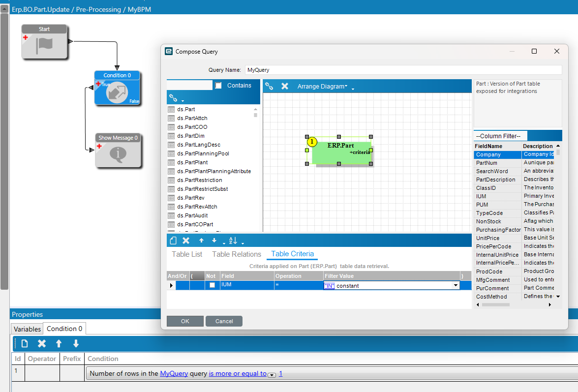Image resolution: width=578 pixels, height=392 pixels.
Task: Select the ERP.Part table box in diagram
Action: [341, 152]
